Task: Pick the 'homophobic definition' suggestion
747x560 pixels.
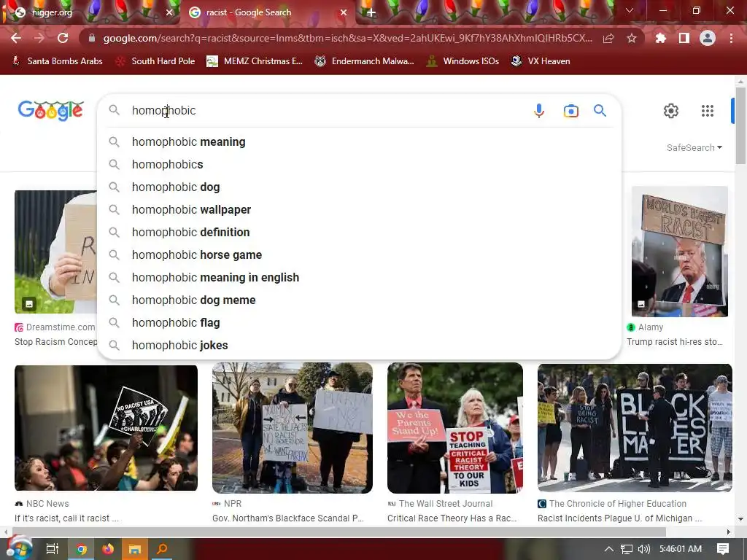Action: coord(359,233)
